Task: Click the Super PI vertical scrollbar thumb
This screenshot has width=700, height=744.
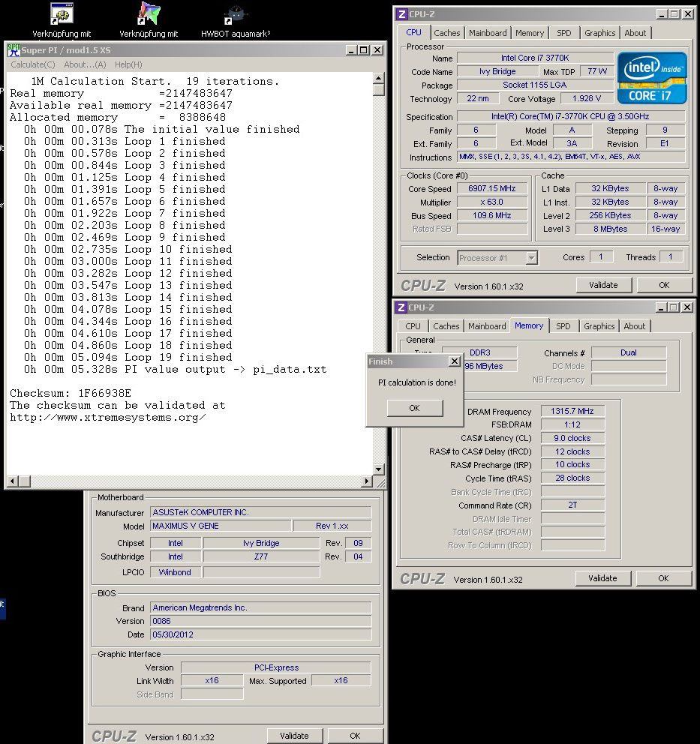Action: click(x=378, y=90)
